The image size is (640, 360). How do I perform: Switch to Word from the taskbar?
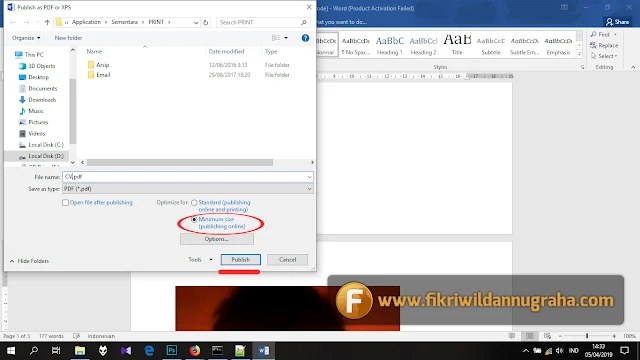click(x=263, y=351)
